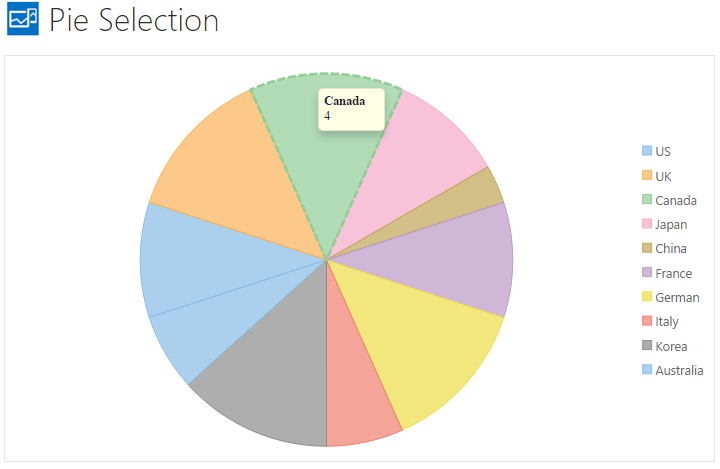Click the France purple legend marker
The width and height of the screenshot is (720, 469).
pyautogui.click(x=647, y=273)
